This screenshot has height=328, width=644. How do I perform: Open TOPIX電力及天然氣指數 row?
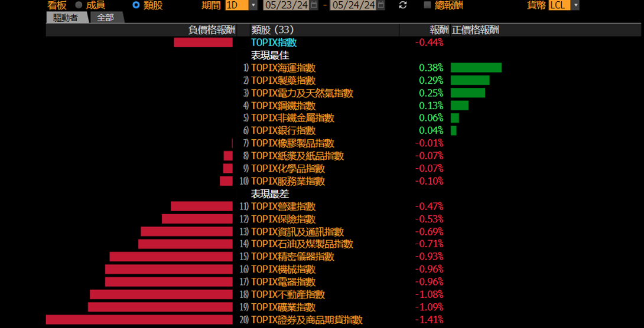[x=303, y=93]
